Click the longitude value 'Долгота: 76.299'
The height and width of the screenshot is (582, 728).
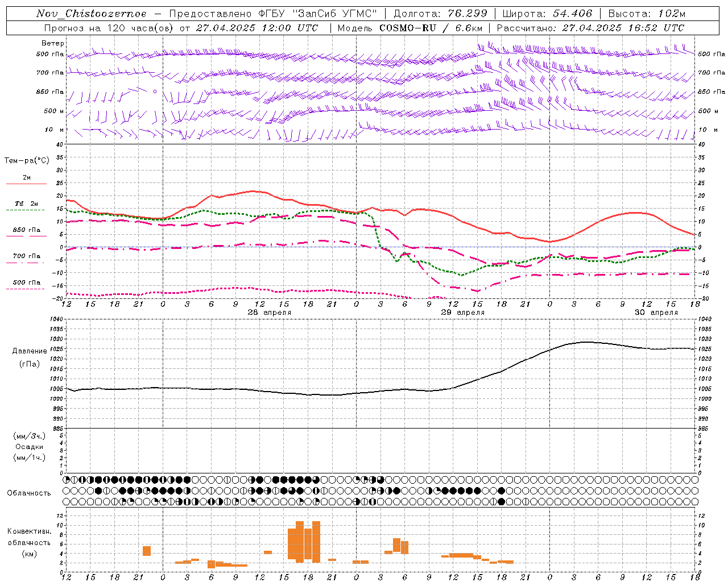click(x=440, y=14)
